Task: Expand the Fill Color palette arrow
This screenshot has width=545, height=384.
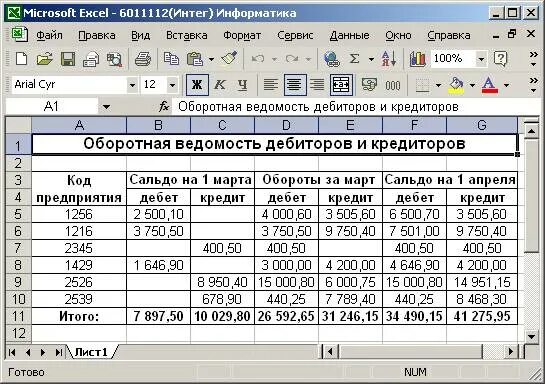Action: pos(472,85)
